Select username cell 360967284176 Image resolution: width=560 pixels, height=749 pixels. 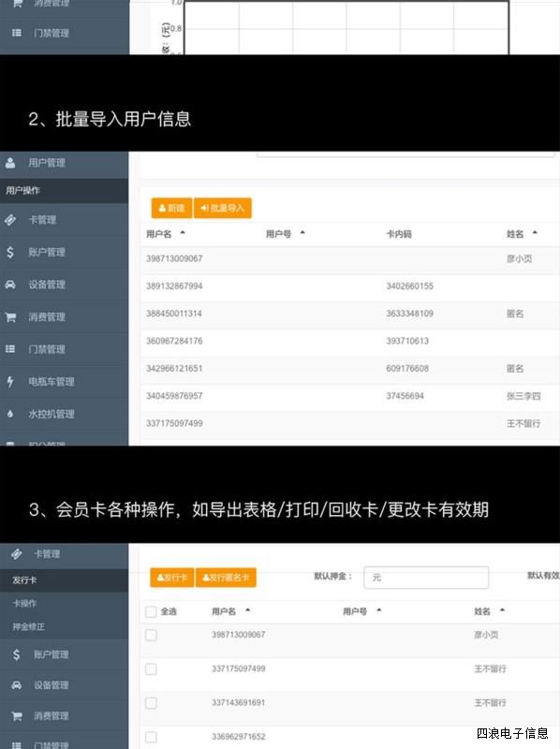(x=174, y=341)
